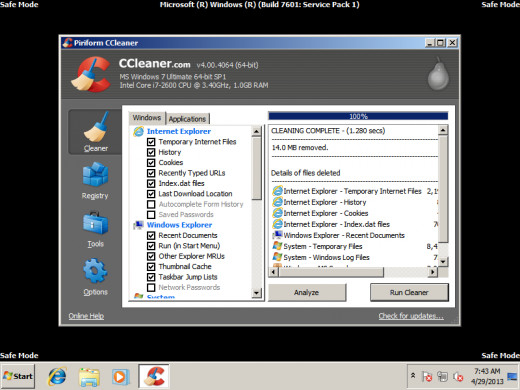The height and width of the screenshot is (390, 520).
Task: Uncheck Taskbar Jump Lists
Action: 151,277
